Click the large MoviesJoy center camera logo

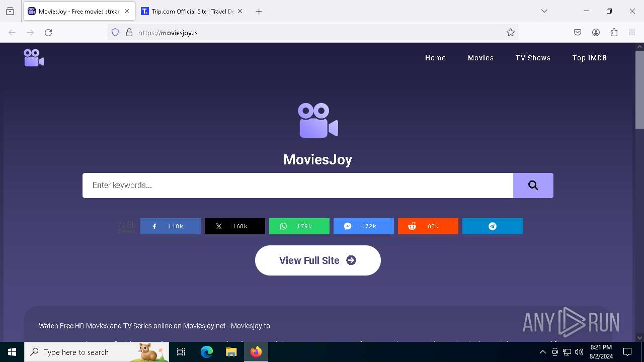click(318, 120)
